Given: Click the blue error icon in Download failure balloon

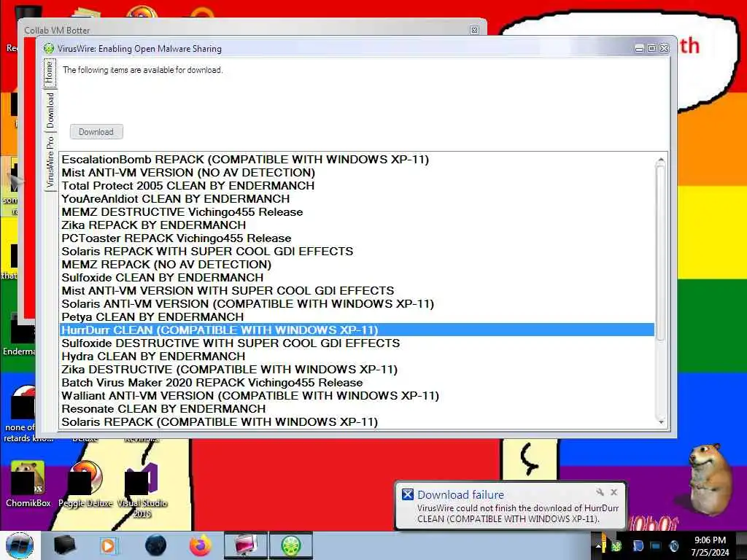Looking at the screenshot, I should 408,494.
